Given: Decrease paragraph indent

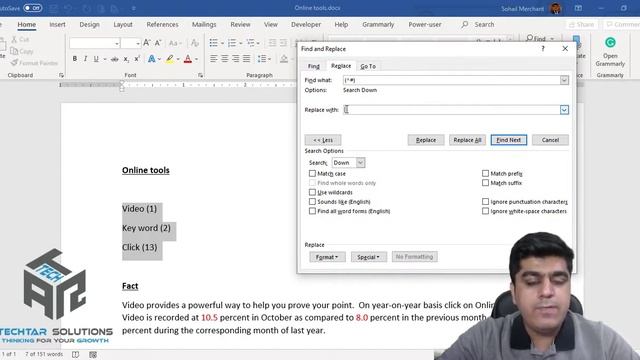Looking at the screenshot, I should (272, 43).
